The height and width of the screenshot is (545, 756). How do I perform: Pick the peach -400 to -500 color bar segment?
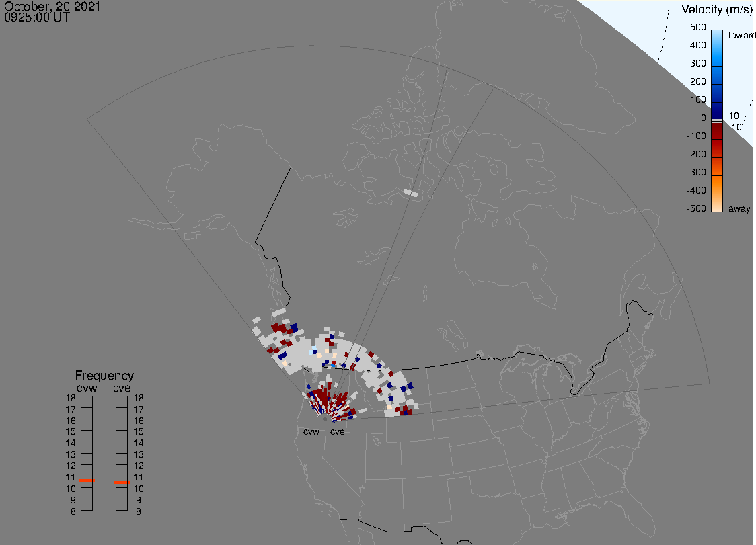click(x=717, y=203)
